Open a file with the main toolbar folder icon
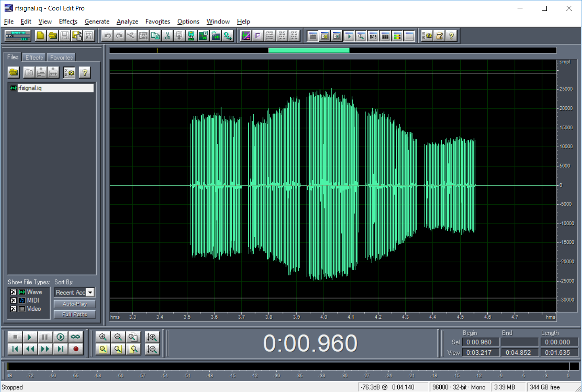This screenshot has height=392, width=582. click(x=52, y=36)
